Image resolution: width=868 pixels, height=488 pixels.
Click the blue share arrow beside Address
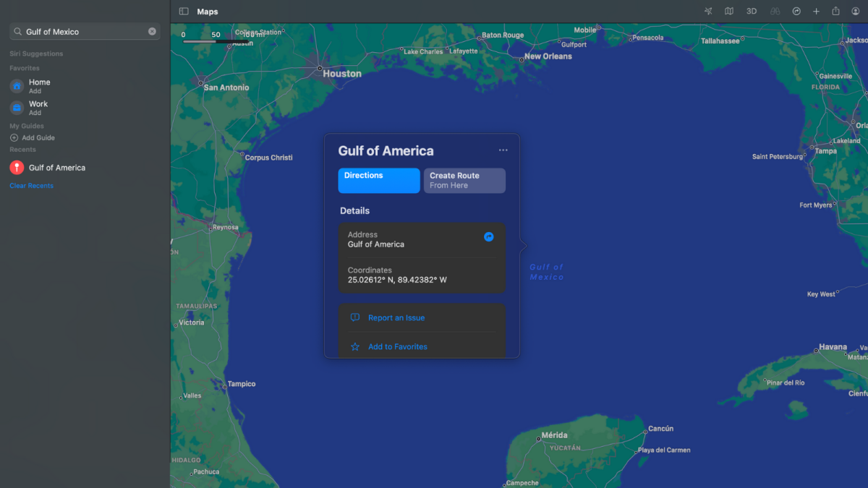tap(489, 236)
